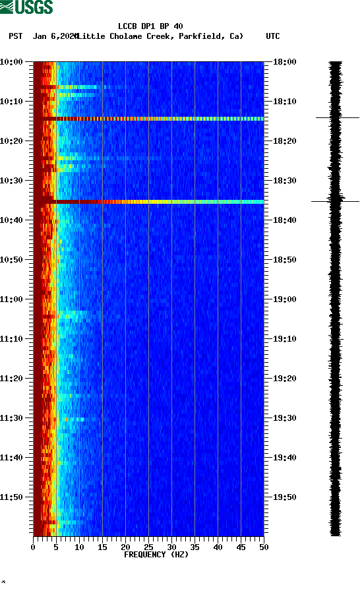Viewport: 364px width, 589px height.
Task: Click the 18:20 UTC time label
Action: 284,141
